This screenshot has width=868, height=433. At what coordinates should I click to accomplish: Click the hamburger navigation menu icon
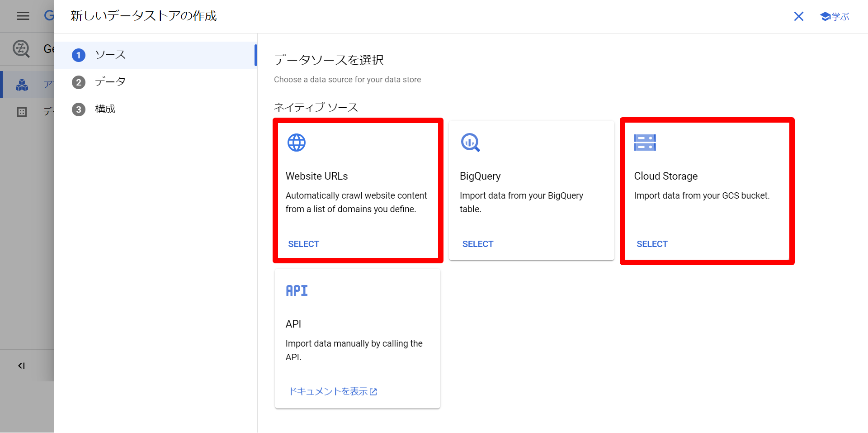23,16
